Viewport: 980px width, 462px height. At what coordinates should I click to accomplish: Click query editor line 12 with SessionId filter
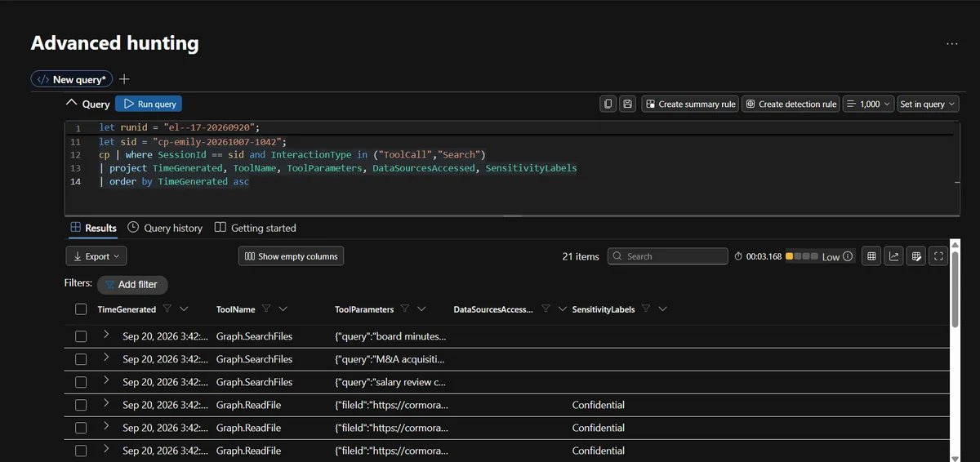click(x=292, y=154)
